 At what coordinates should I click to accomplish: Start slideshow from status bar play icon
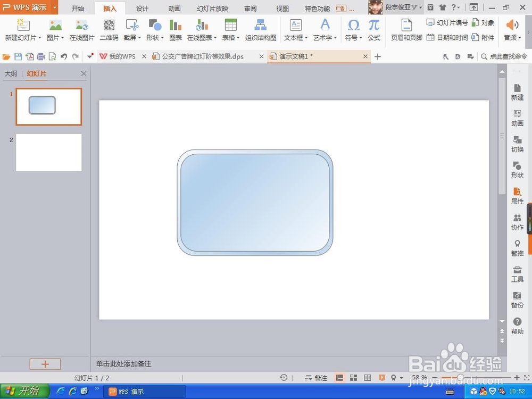click(382, 378)
